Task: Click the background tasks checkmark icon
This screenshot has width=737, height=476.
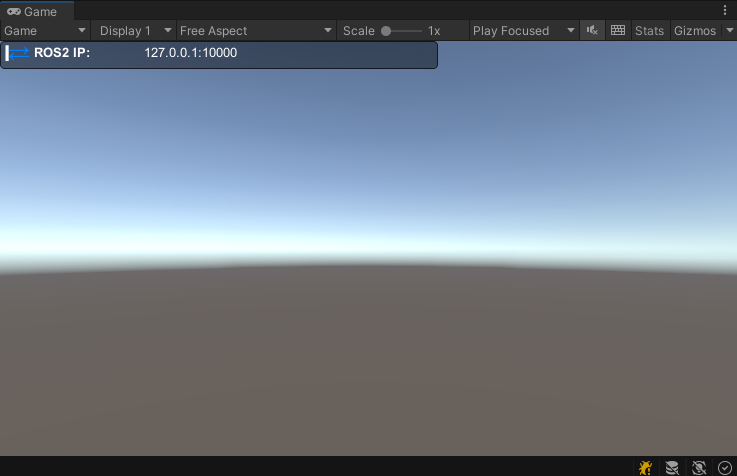Action: point(725,468)
